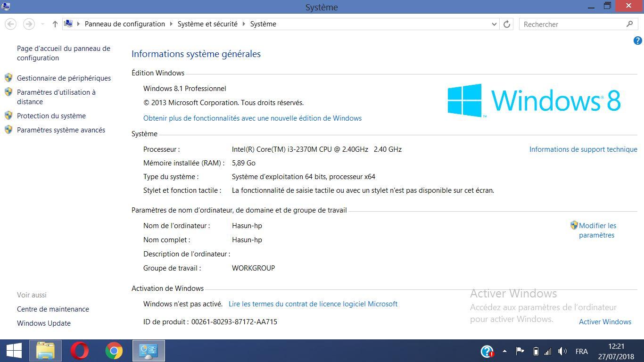The image size is (644, 362).
Task: Select the WORKGROUP value
Action: point(253,268)
